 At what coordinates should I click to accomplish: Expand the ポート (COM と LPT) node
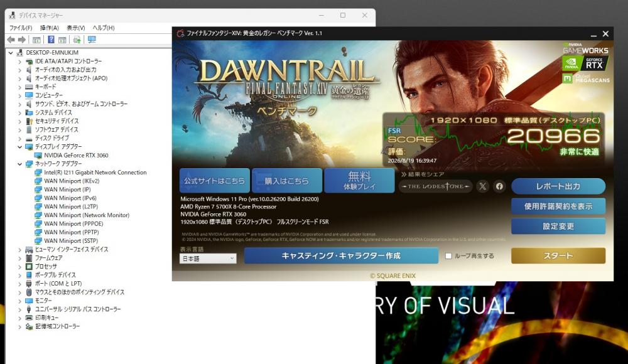tap(19, 284)
